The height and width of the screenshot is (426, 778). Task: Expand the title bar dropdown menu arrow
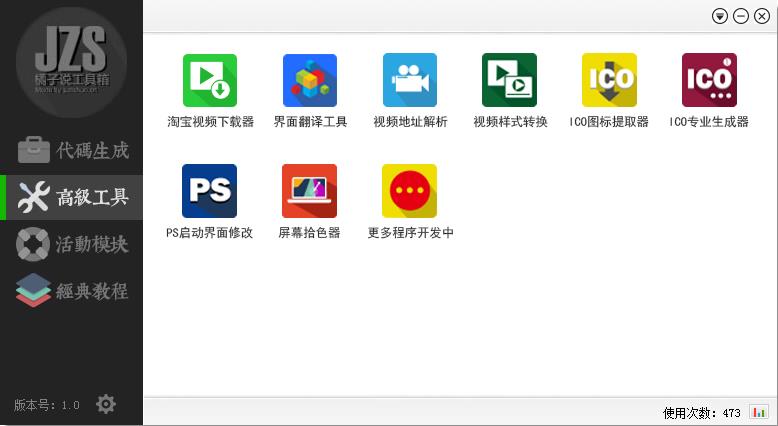720,16
